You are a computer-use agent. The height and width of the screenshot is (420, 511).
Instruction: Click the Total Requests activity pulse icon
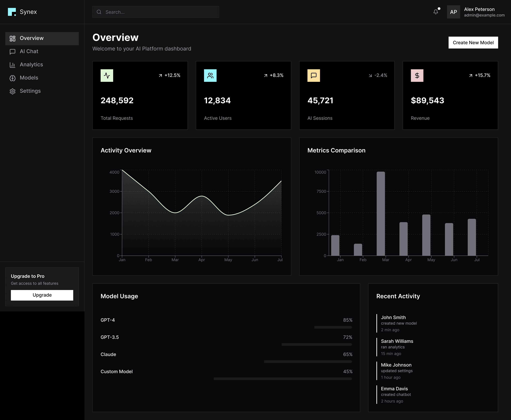pos(107,76)
